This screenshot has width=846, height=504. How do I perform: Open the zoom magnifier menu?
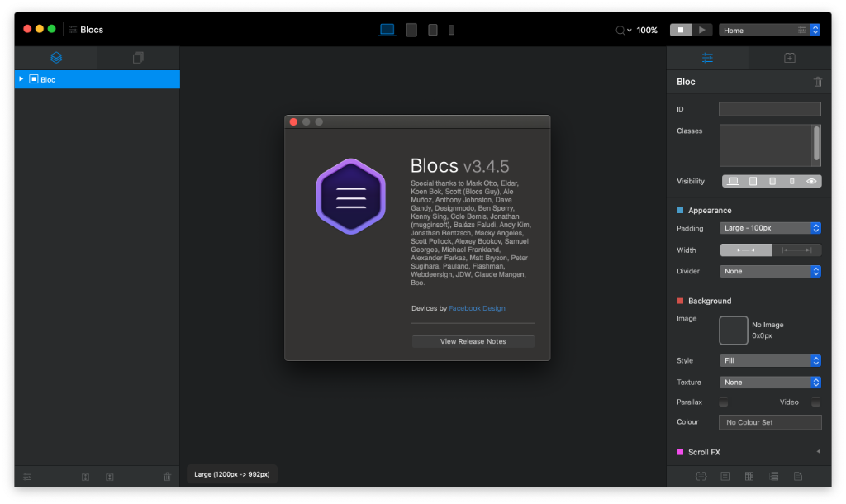623,31
